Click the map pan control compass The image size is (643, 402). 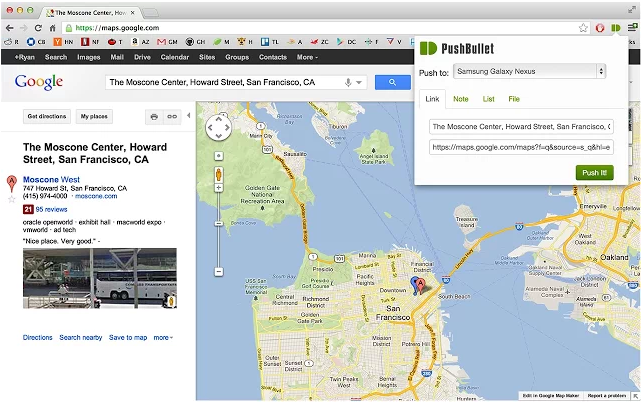point(218,127)
